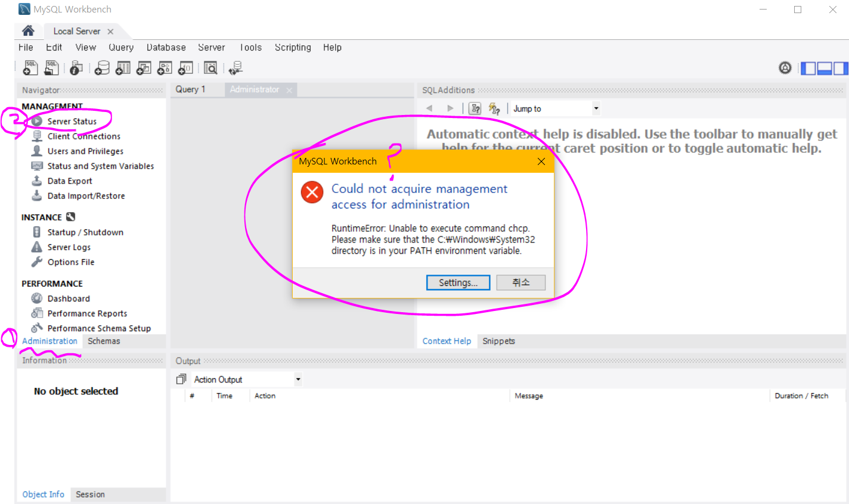
Task: Create a new function toolbar icon
Action: pyautogui.click(x=185, y=68)
